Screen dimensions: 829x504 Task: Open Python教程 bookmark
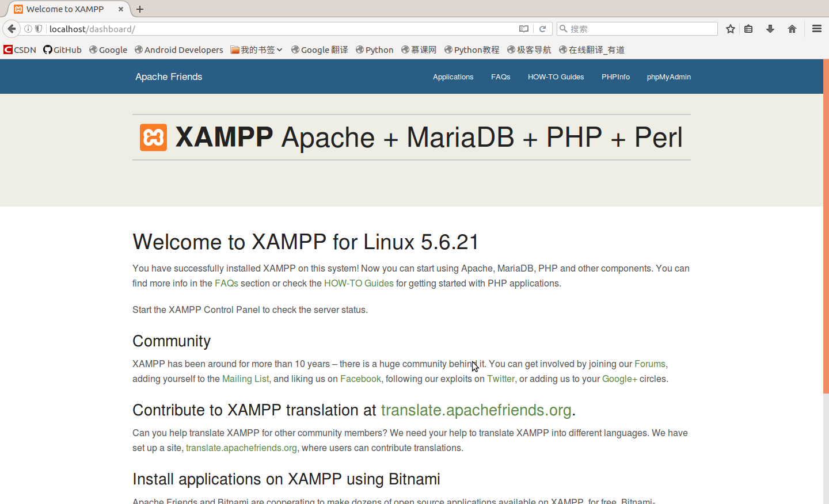pyautogui.click(x=472, y=50)
